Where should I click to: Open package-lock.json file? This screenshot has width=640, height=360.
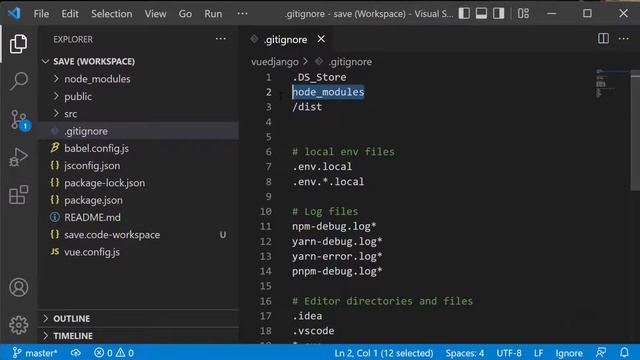click(x=139, y=183)
